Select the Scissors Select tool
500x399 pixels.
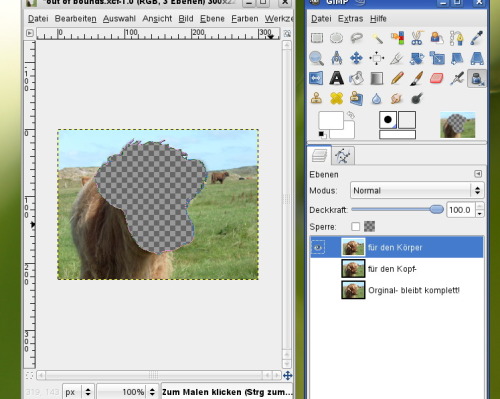tap(417, 38)
